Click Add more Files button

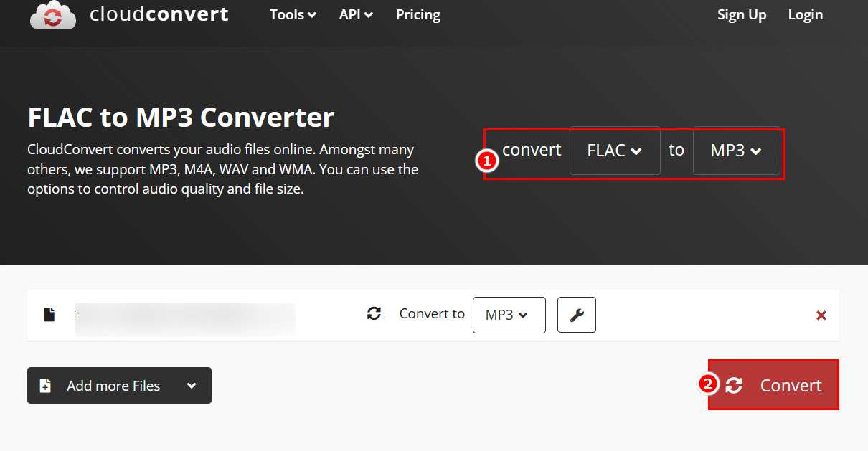119,385
